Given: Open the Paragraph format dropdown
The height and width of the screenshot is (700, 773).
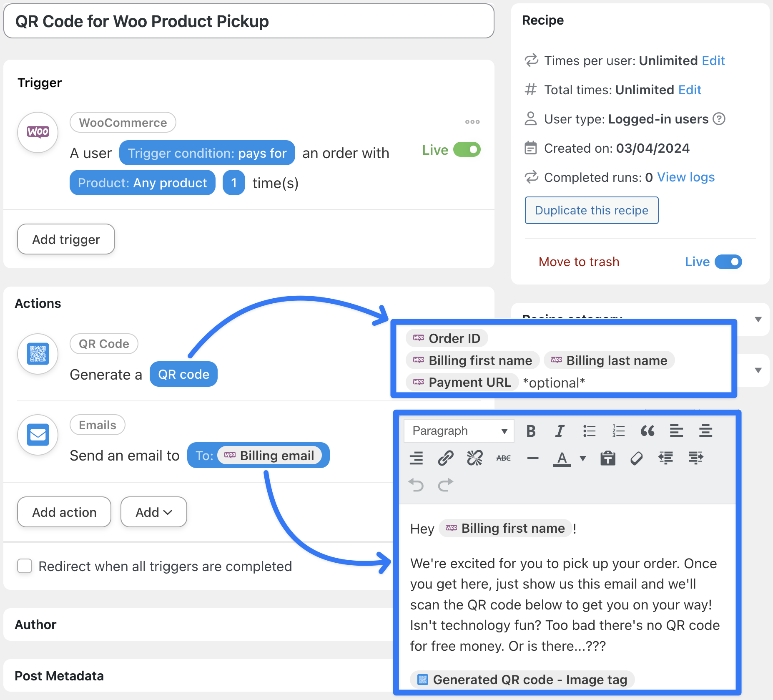Looking at the screenshot, I should click(459, 431).
